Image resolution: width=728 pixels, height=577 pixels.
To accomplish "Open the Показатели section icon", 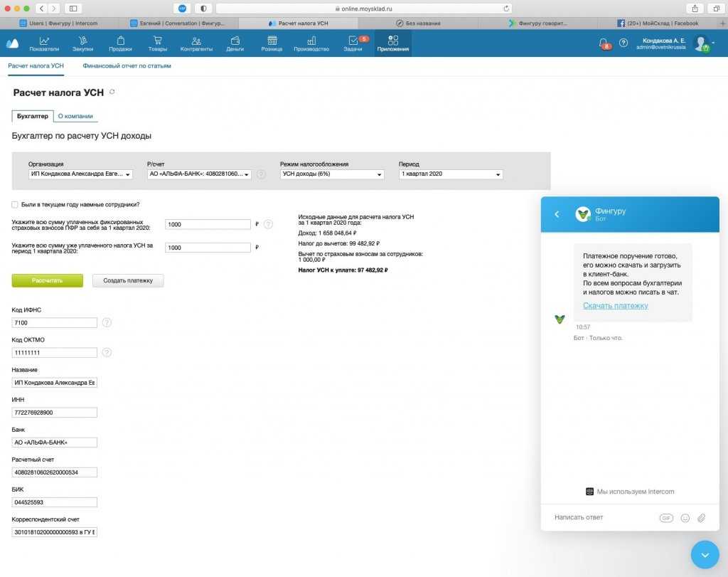I will point(44,41).
